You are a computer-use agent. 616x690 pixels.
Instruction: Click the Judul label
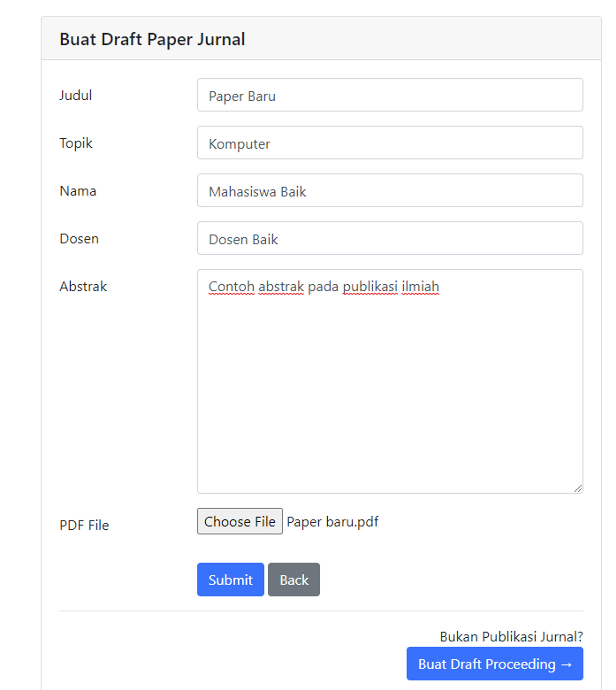[76, 95]
